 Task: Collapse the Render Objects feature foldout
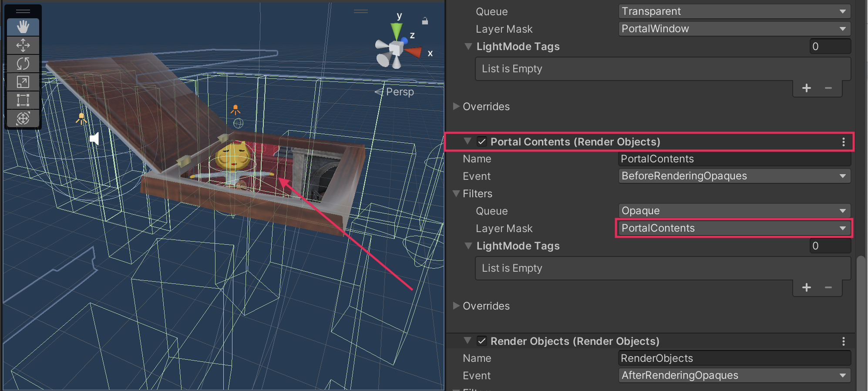[468, 340]
